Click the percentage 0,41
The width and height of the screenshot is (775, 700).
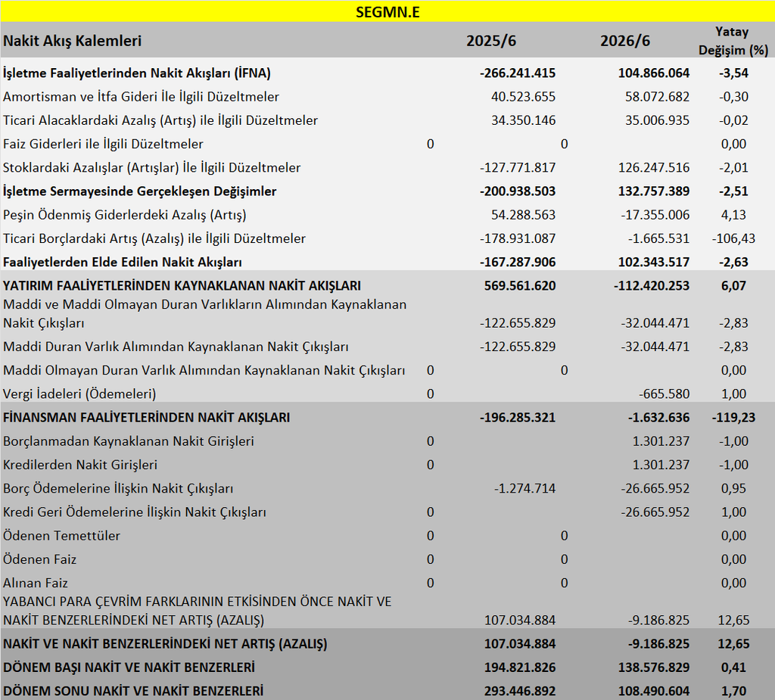tap(733, 667)
